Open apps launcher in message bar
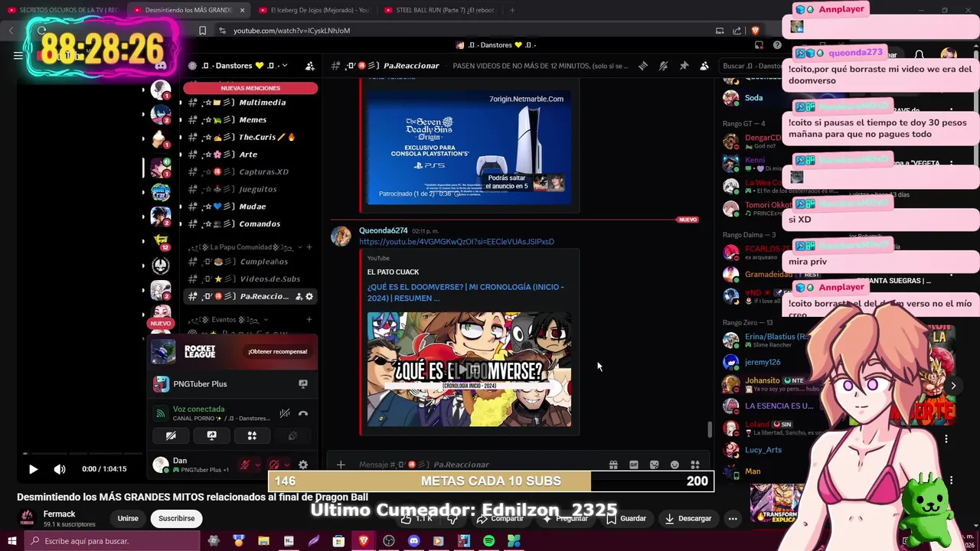Screen dimensions: 980x551 point(695,465)
